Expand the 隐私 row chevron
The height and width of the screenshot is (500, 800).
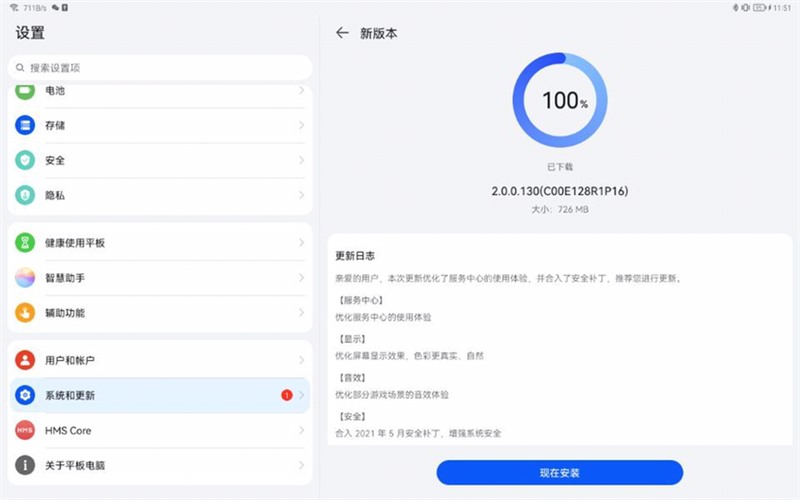click(x=302, y=195)
